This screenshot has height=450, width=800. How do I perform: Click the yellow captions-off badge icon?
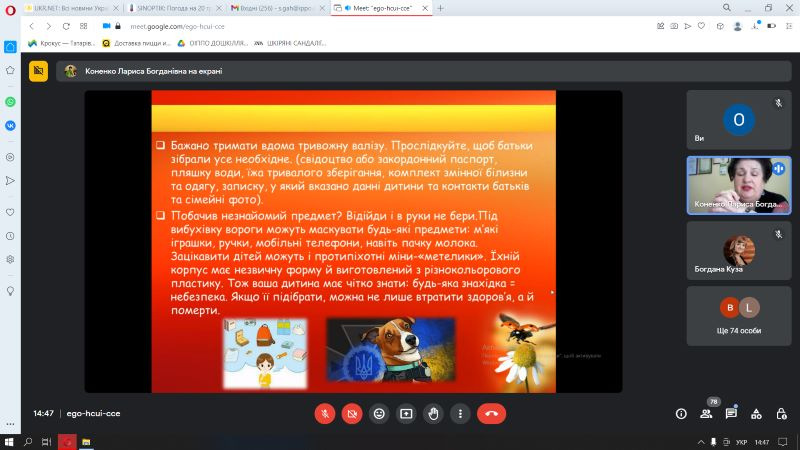[39, 71]
